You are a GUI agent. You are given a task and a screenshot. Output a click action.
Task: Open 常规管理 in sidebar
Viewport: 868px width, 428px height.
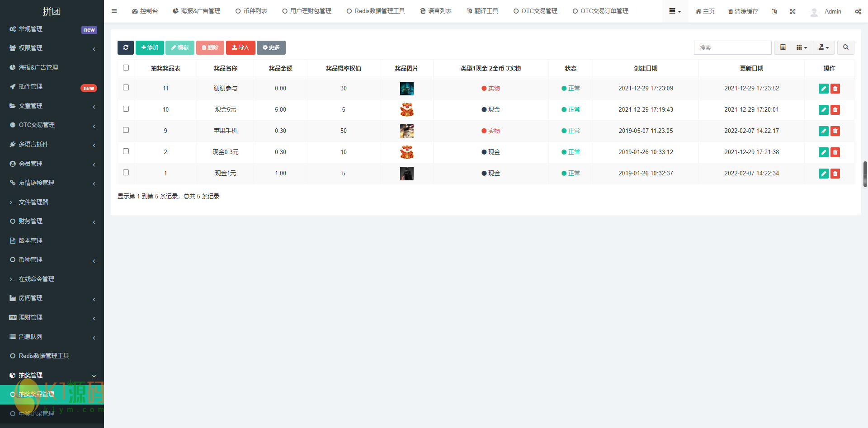point(52,29)
